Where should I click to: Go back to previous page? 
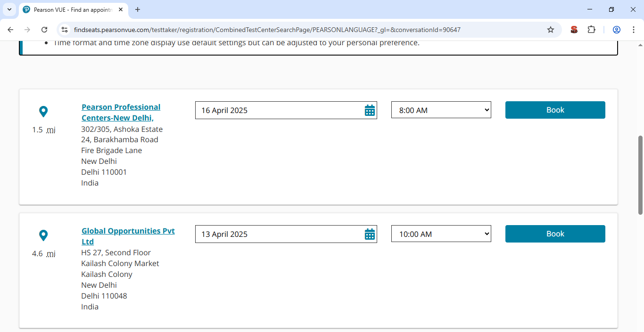pyautogui.click(x=10, y=30)
